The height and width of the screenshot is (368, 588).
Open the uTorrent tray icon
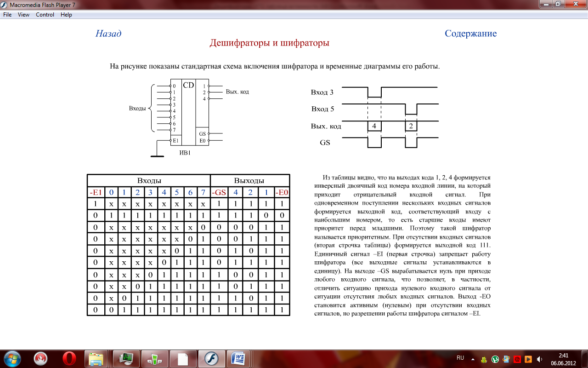tap(495, 359)
